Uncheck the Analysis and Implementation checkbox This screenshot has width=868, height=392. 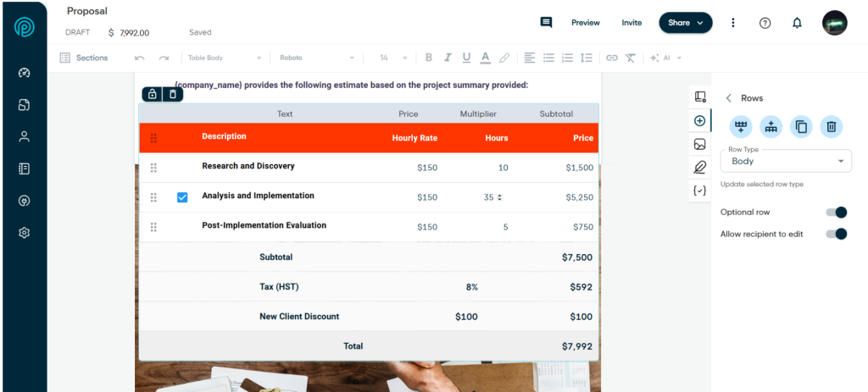pos(182,197)
